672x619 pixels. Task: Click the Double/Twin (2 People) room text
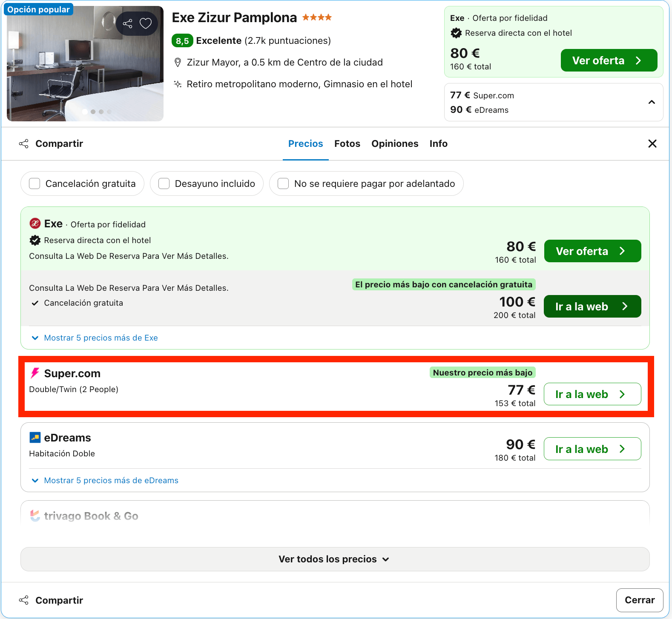74,389
